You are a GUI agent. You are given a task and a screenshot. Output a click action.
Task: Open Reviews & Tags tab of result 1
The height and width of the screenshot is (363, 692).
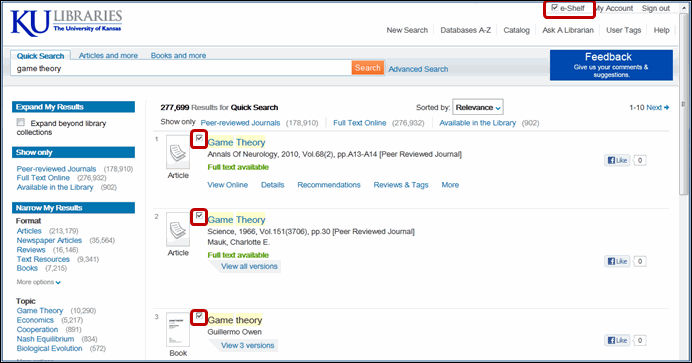tap(401, 185)
